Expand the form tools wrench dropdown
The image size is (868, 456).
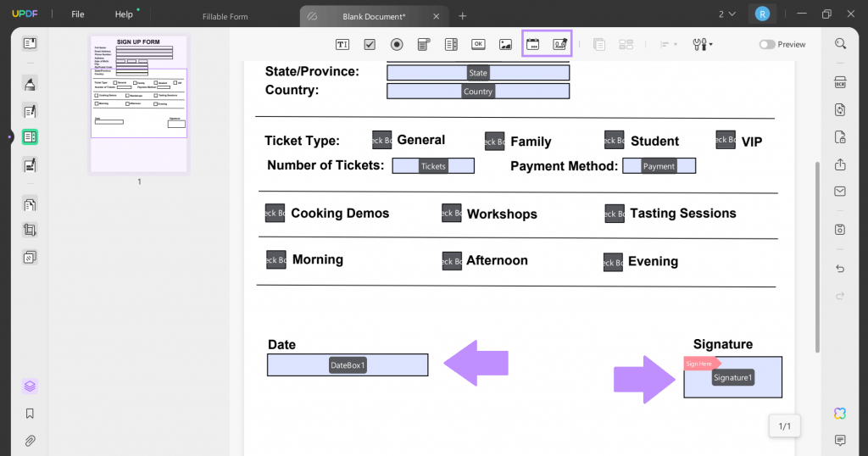(x=703, y=44)
